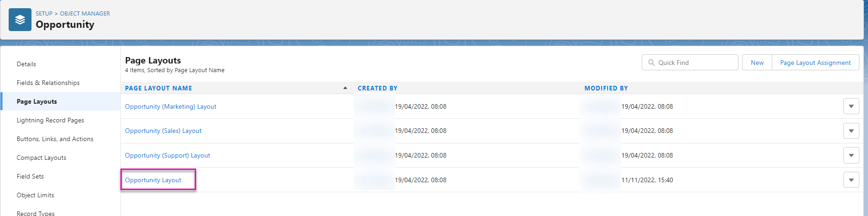Click the Quick Find magnifier icon
The width and height of the screenshot is (868, 216).
(651, 63)
